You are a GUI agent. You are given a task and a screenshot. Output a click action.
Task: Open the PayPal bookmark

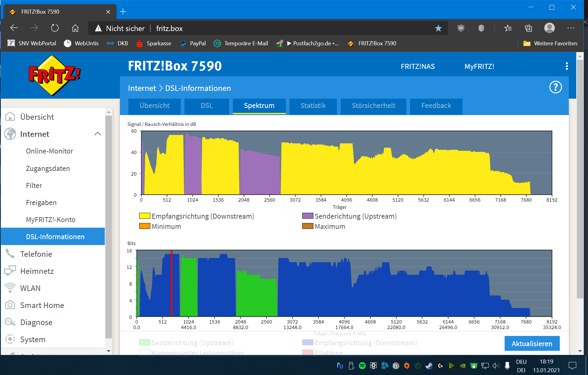(193, 43)
